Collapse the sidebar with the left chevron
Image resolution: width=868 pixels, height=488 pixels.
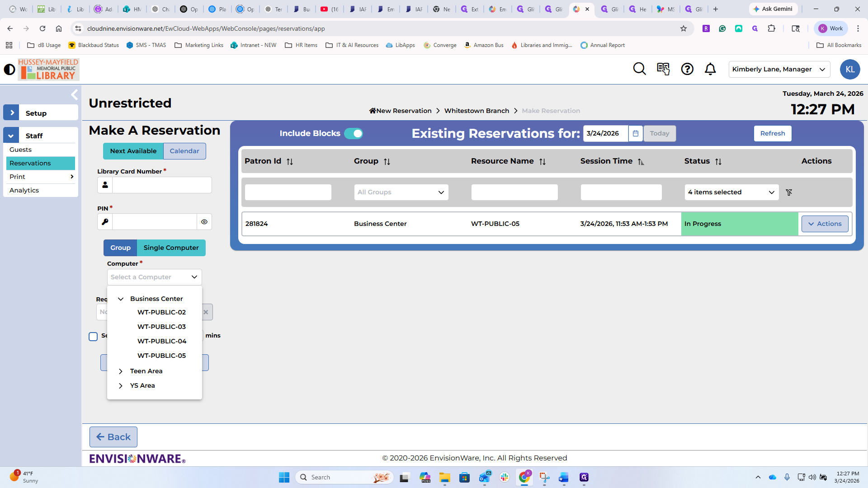pos(75,95)
